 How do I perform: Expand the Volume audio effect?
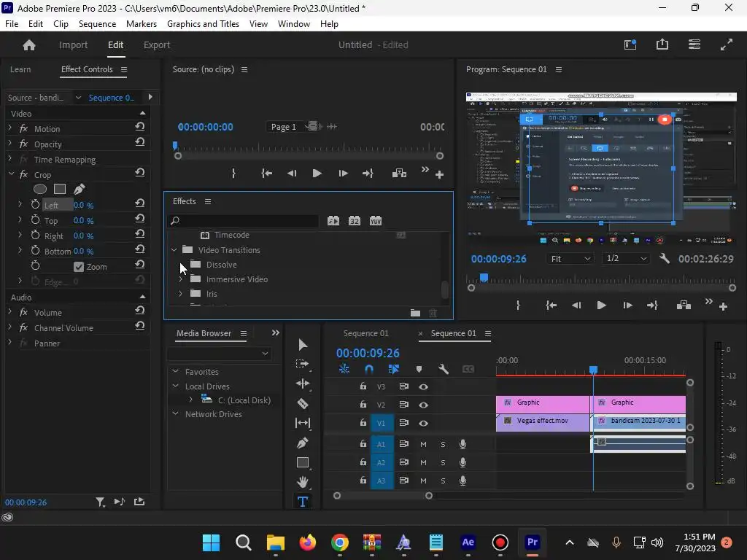[10, 312]
